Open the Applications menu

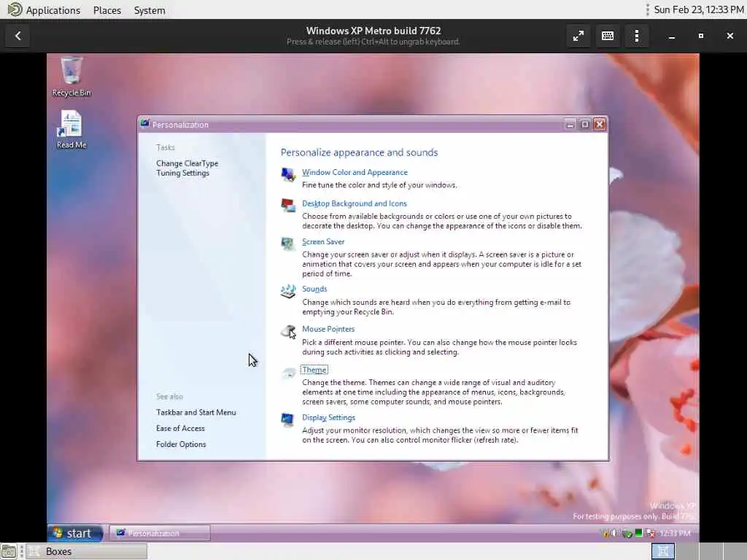tap(53, 10)
